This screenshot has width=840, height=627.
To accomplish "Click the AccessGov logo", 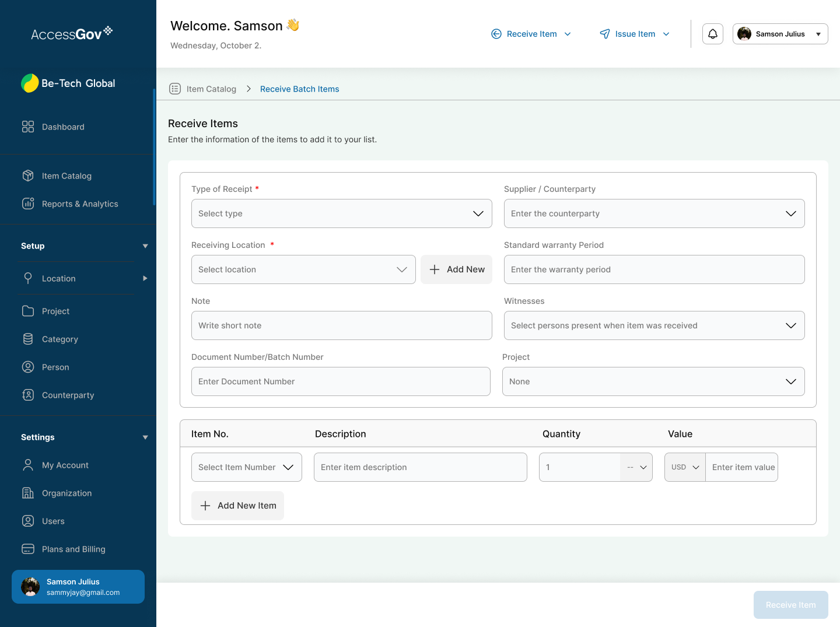I will [x=72, y=34].
